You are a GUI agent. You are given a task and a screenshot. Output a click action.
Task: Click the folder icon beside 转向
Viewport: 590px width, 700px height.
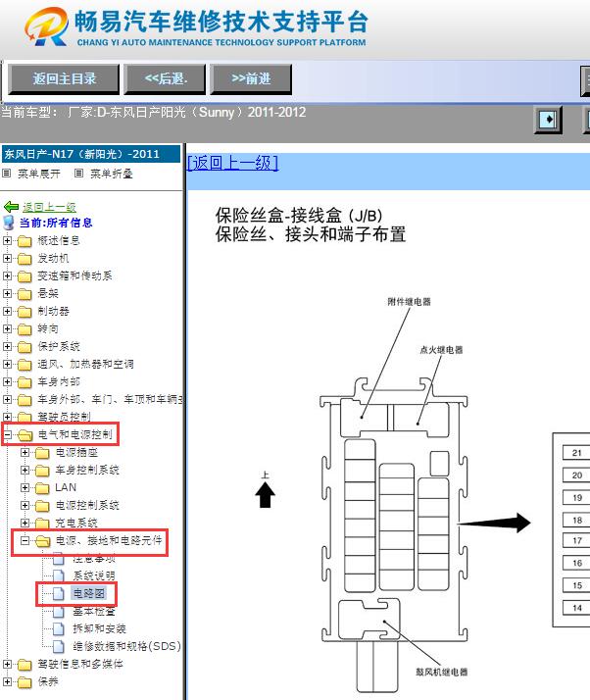tap(25, 329)
